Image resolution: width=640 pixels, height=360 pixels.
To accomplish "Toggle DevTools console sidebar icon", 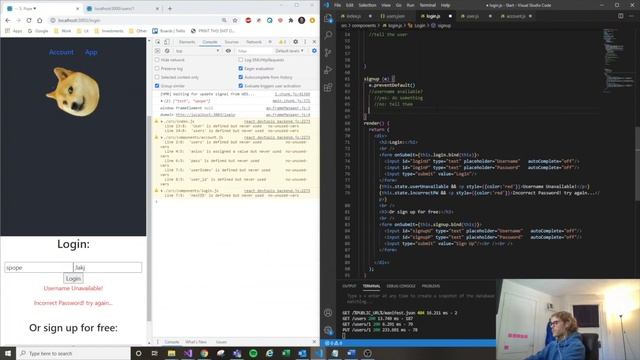I will click(158, 51).
